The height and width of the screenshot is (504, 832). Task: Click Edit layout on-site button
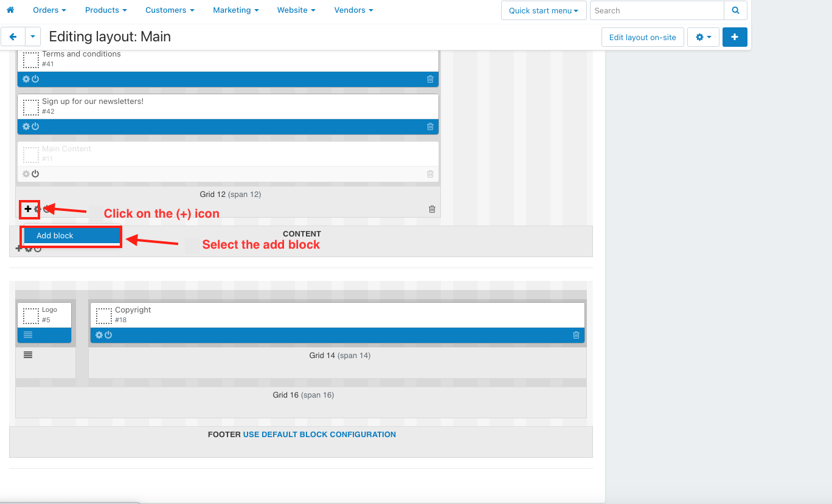642,37
